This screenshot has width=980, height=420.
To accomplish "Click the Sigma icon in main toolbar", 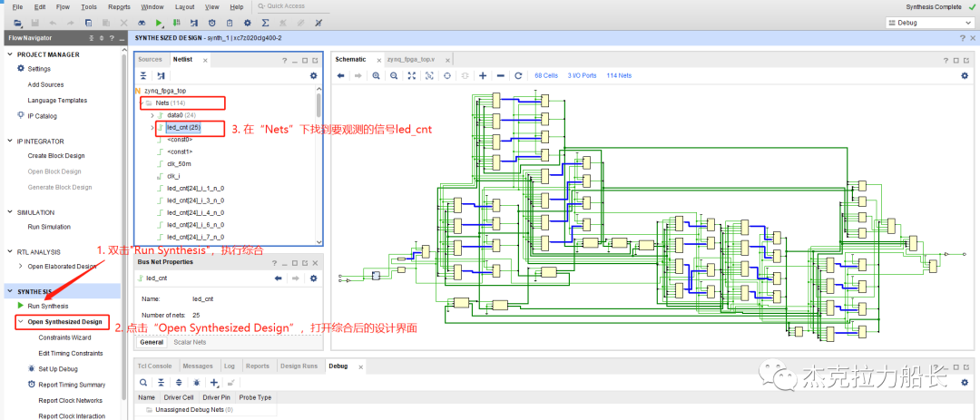I will click(x=265, y=22).
